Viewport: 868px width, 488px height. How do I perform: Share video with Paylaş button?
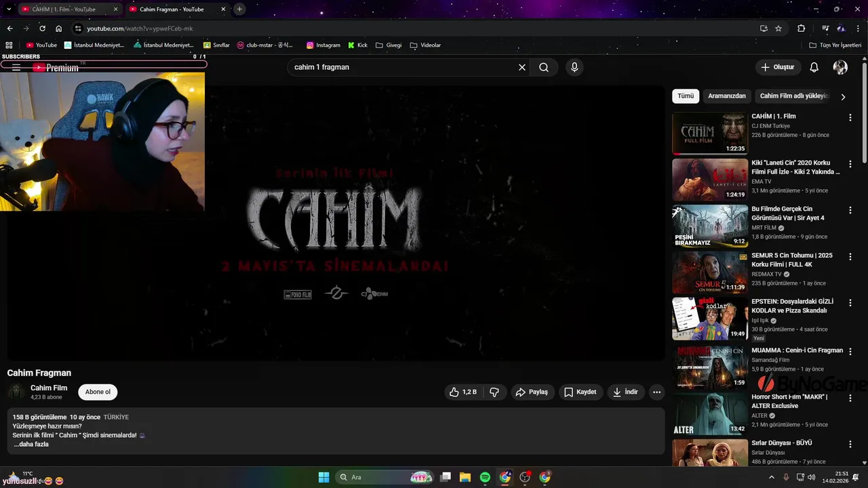click(532, 392)
